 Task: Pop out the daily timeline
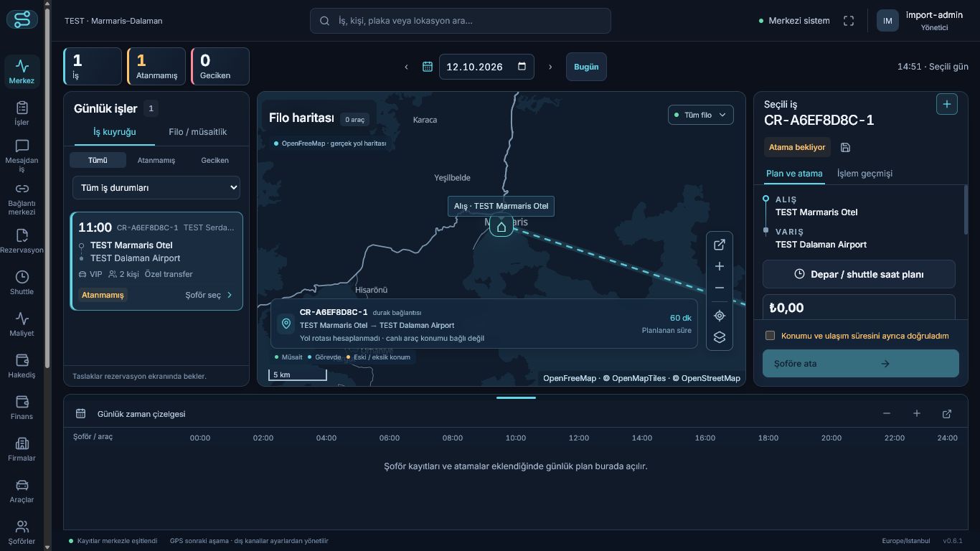(x=947, y=413)
